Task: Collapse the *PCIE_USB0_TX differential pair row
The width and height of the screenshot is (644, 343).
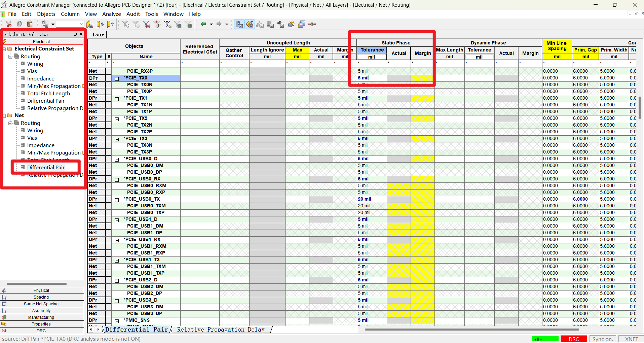Action: click(117, 200)
